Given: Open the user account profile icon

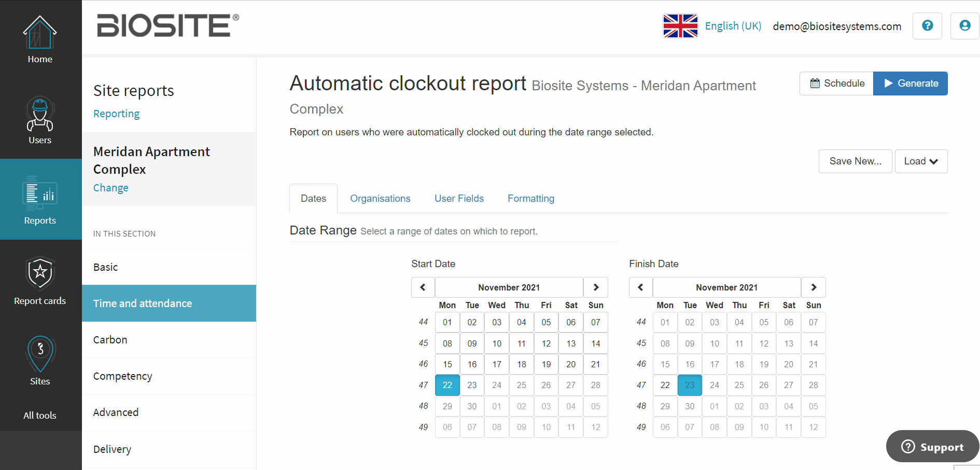Looking at the screenshot, I should (964, 26).
